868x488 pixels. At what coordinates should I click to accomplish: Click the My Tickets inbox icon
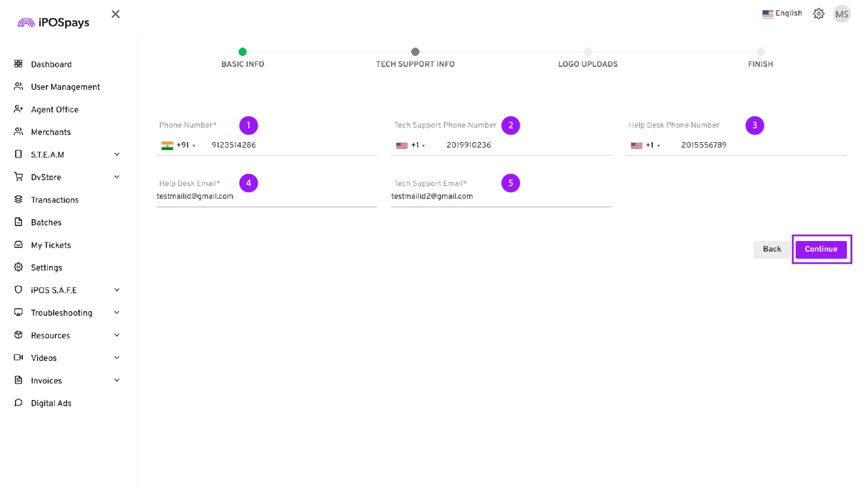click(x=18, y=245)
